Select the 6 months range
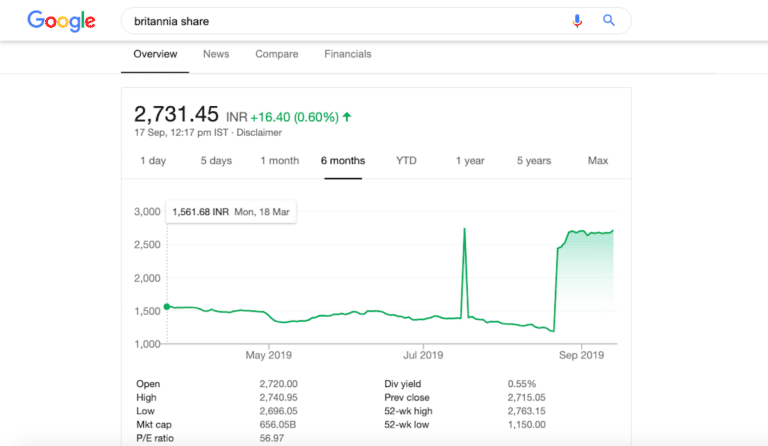 point(343,161)
